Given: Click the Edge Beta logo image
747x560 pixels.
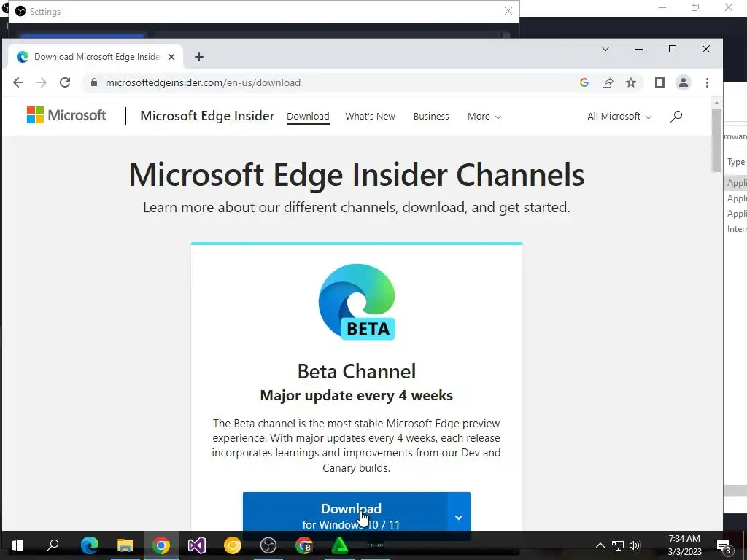Looking at the screenshot, I should click(x=357, y=302).
